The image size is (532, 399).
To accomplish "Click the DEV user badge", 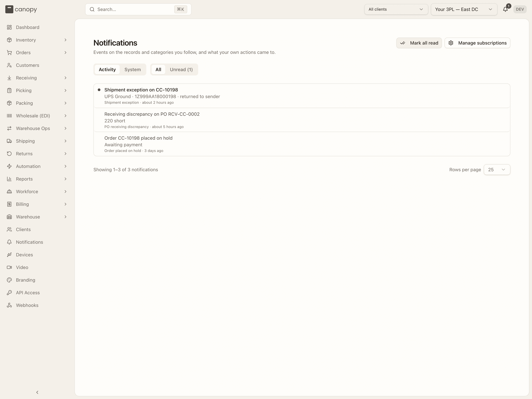I will (x=520, y=9).
